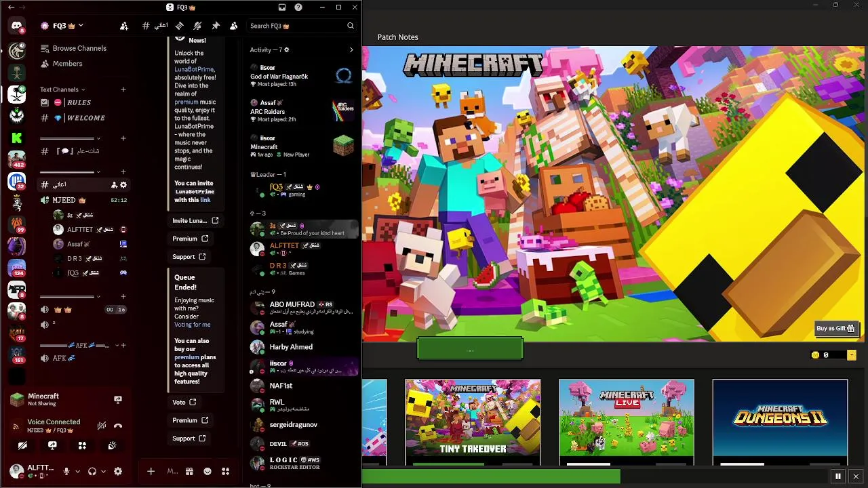Screen dimensions: 868x488
Task: Select Minecraft Dungeons II thumbnail
Action: 780,422
